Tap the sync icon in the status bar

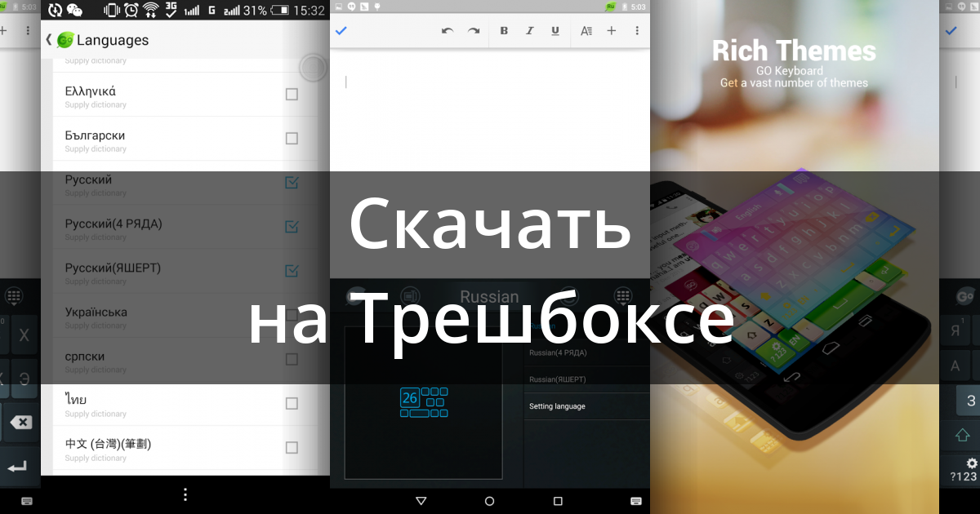[55, 11]
